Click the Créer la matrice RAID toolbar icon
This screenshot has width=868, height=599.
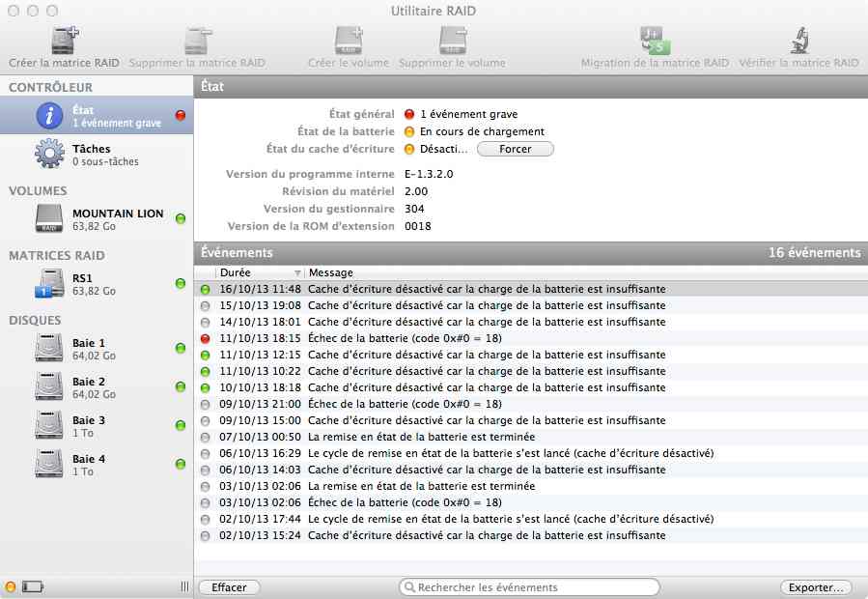pyautogui.click(x=65, y=40)
